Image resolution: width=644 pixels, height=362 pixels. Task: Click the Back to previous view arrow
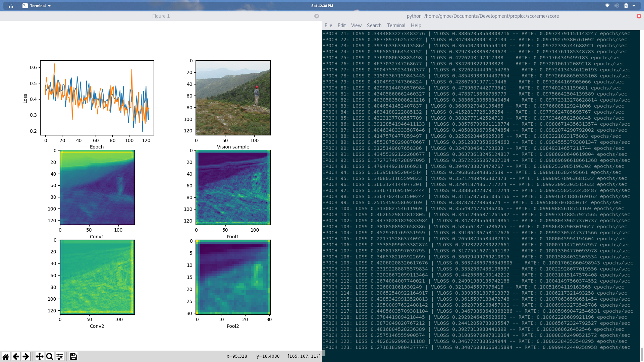click(16, 357)
